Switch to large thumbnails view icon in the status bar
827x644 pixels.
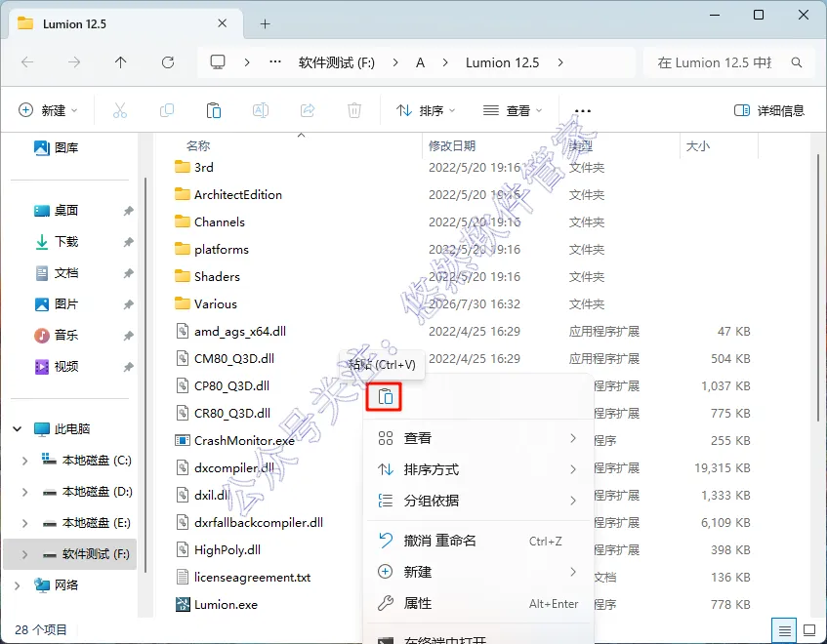pos(809,630)
